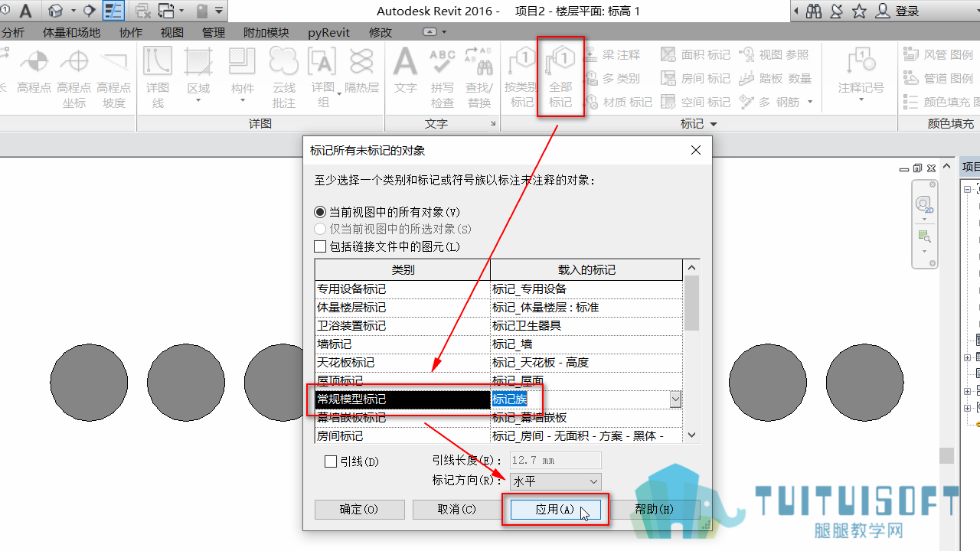Select the Insulation (隔热层) tool
The width and height of the screenshot is (980, 551).
coord(361,73)
